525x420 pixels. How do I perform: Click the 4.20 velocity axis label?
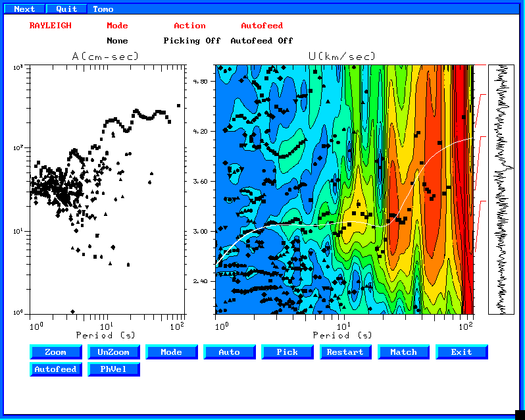point(200,131)
